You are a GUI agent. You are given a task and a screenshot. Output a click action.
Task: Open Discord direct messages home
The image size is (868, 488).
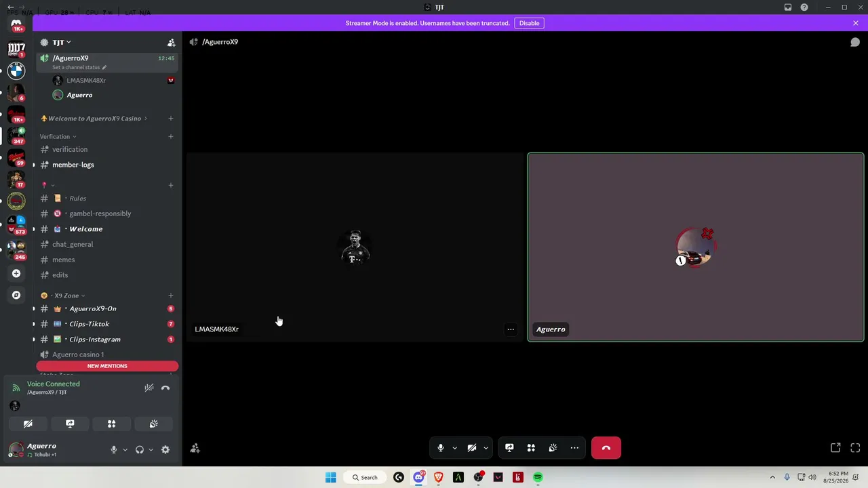pos(16,24)
